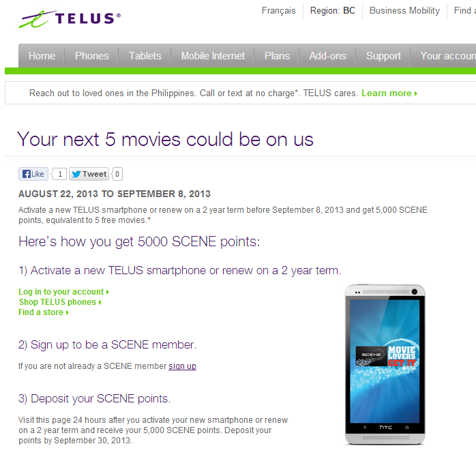Click the tweet count bubble
The height and width of the screenshot is (459, 476).
pos(117,174)
